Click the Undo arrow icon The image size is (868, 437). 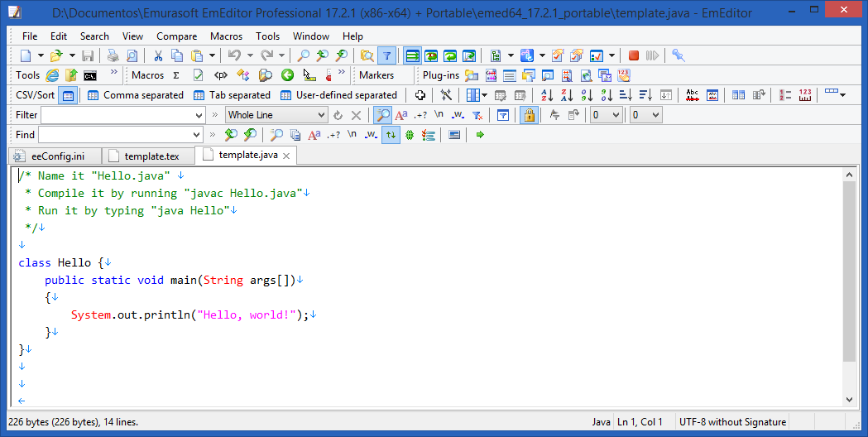click(234, 55)
